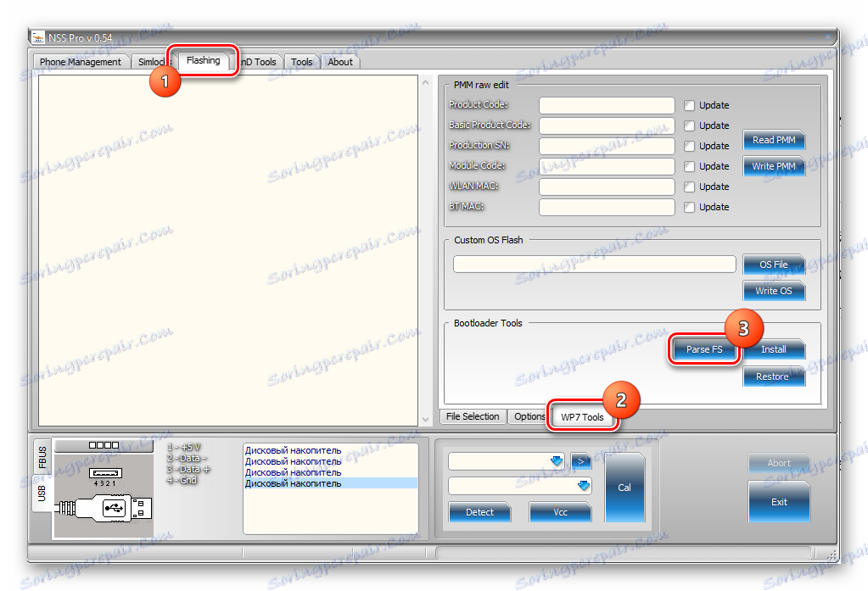
Task: Toggle Update checkbox for Module Code
Action: [x=689, y=166]
